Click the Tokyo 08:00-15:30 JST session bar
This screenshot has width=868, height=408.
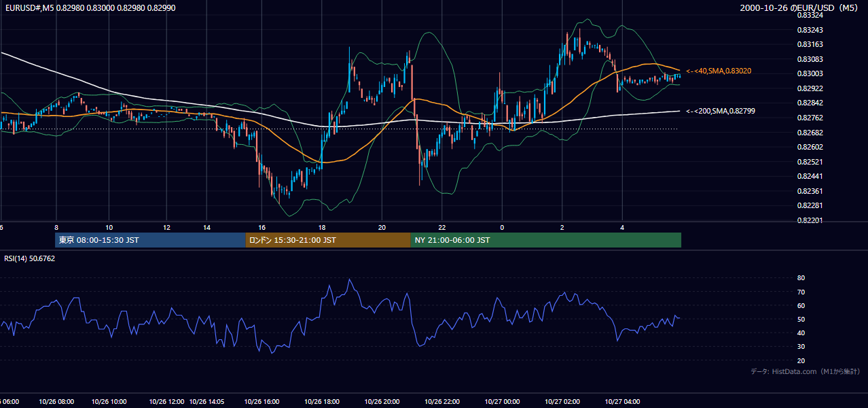pyautogui.click(x=150, y=240)
